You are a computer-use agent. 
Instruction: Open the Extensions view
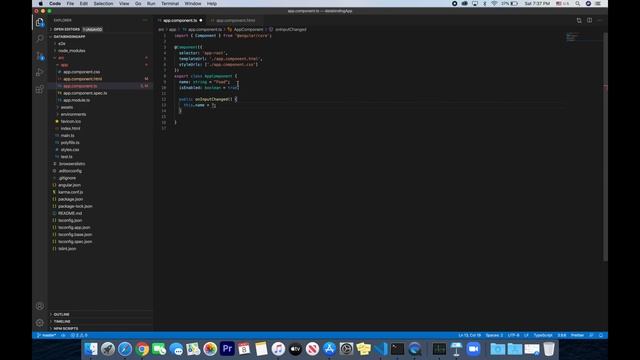pyautogui.click(x=40, y=89)
